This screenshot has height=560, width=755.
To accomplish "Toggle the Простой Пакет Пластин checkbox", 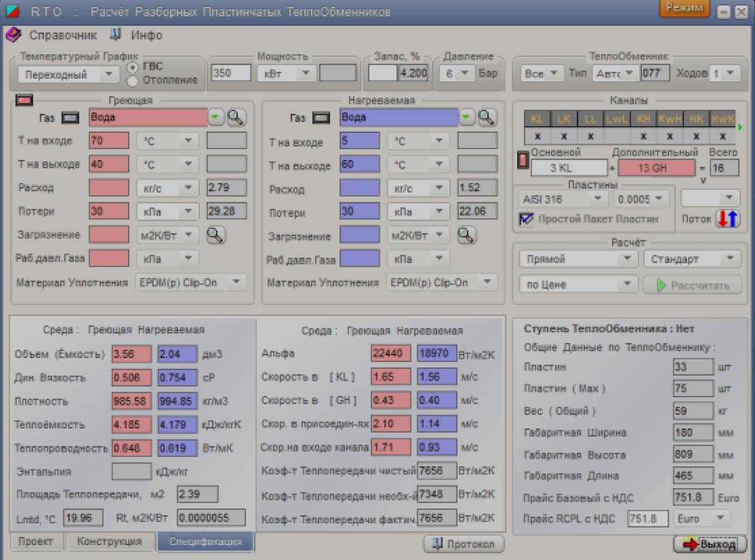I will 527,219.
